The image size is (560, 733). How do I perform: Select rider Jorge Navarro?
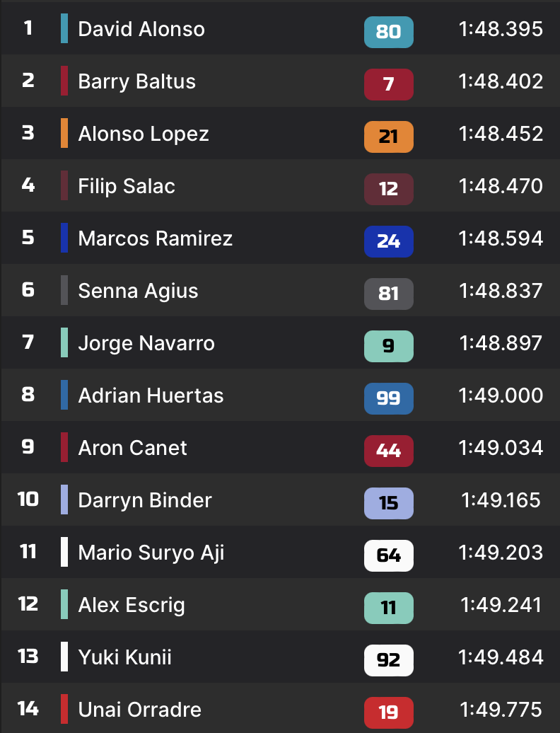click(x=146, y=343)
